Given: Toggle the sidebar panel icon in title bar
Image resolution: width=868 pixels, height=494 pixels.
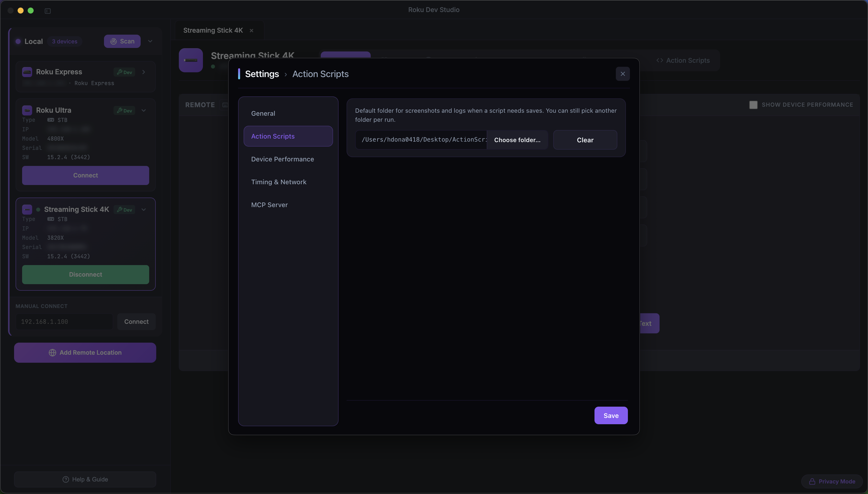Looking at the screenshot, I should pos(47,11).
